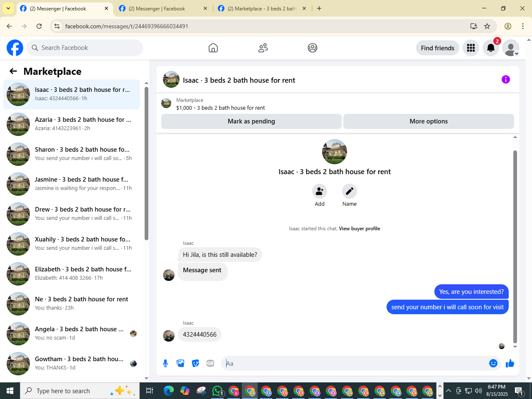Image resolution: width=532 pixels, height=399 pixels.
Task: Open the View buyer profile link
Action: 360,229
